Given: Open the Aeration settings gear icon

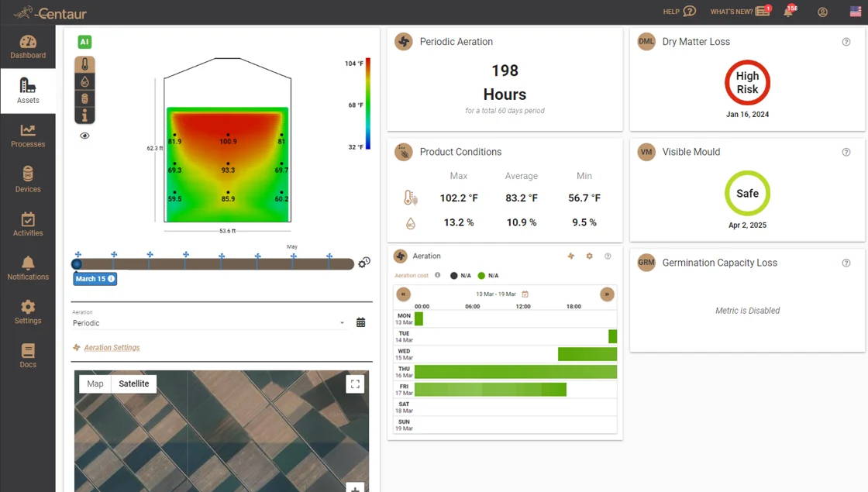Looking at the screenshot, I should click(589, 256).
